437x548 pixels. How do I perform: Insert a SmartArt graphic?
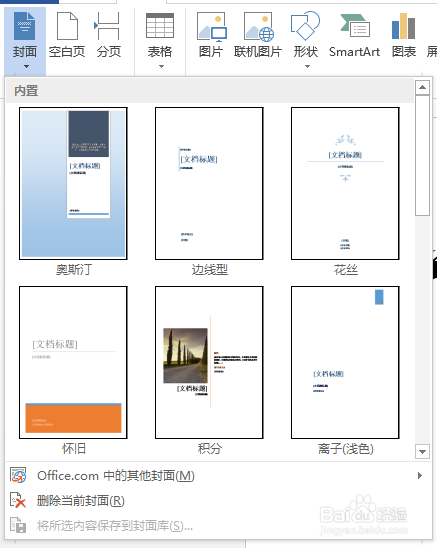(354, 35)
